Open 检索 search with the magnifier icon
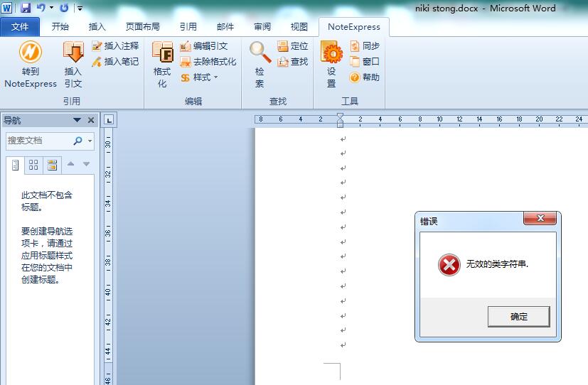588x385 pixels. (260, 65)
